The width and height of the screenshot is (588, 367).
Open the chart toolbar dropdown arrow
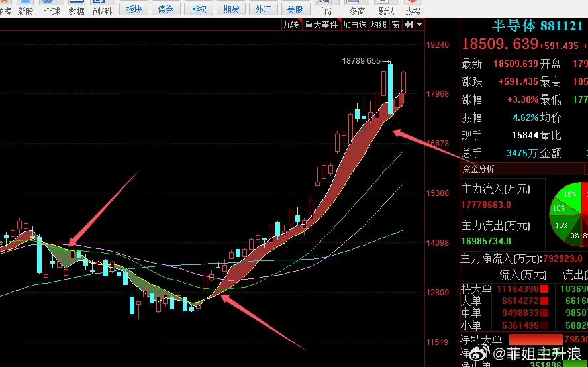(420, 25)
